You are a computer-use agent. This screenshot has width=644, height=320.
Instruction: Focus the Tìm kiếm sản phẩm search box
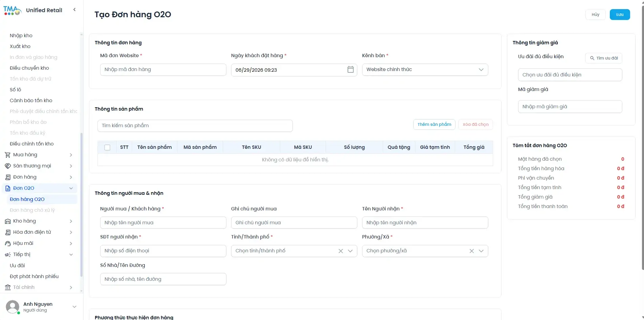coord(195,126)
